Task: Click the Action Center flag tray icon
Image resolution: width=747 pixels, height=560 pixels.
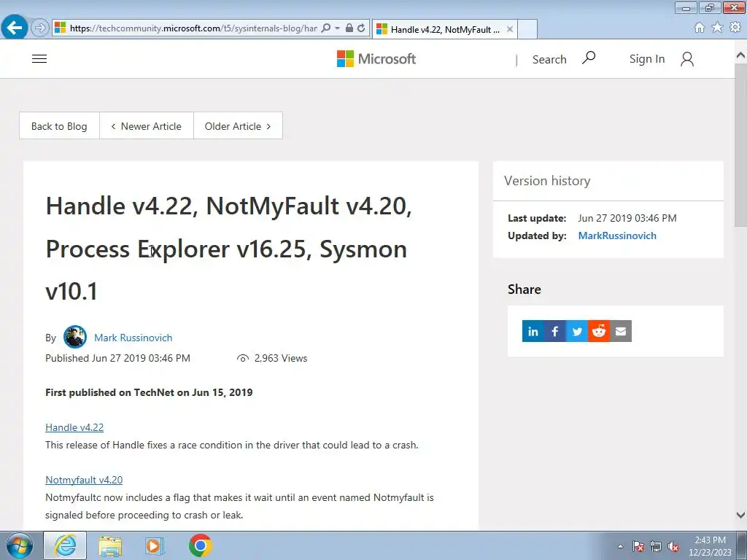Action: coord(638,547)
